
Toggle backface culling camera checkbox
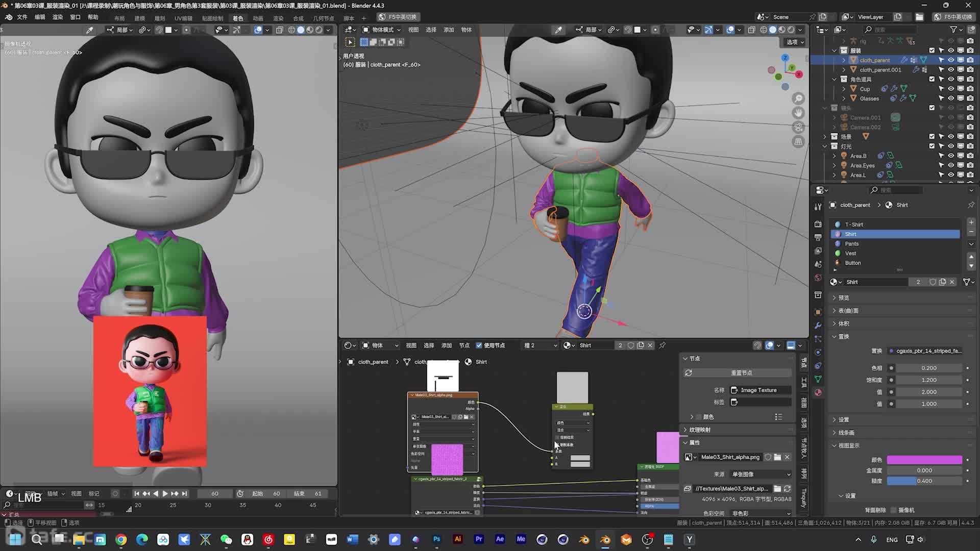pos(893,510)
